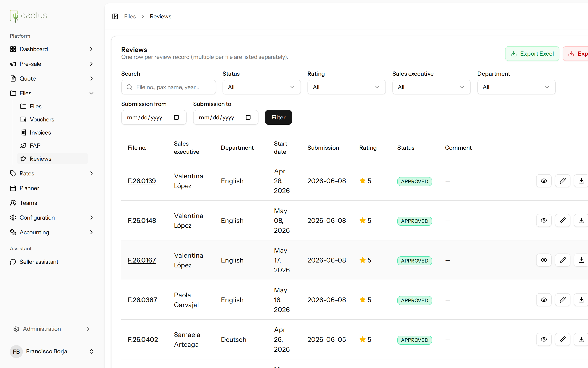
Task: View review details for F.26.0367
Action: click(544, 300)
